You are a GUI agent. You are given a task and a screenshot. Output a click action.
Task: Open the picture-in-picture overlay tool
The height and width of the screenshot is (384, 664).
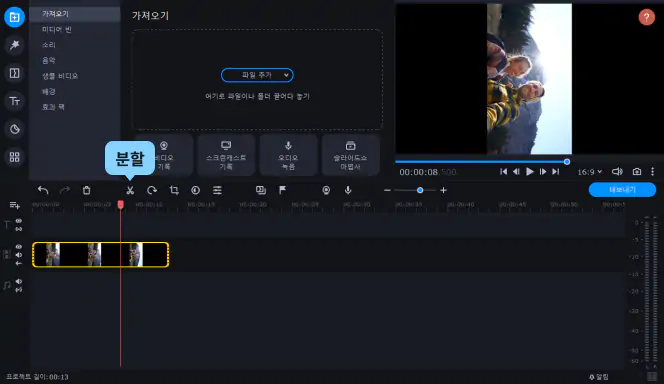pyautogui.click(x=261, y=191)
